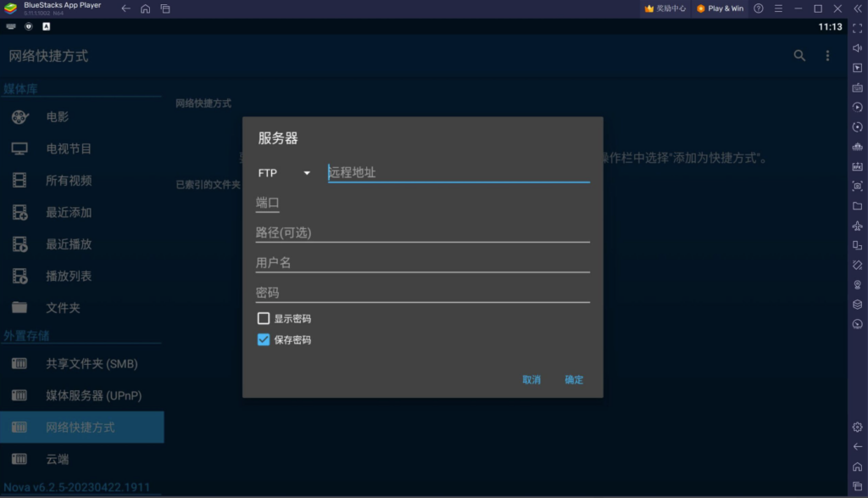Select 电影 Movies in the media library
Viewport: 868px width, 498px height.
tap(59, 116)
